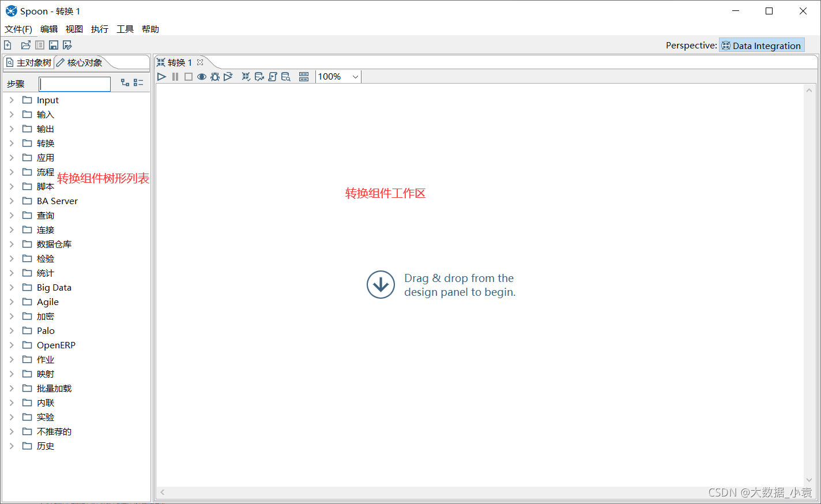Image resolution: width=821 pixels, height=504 pixels.
Task: Select the 连接 tree item
Action: (46, 230)
